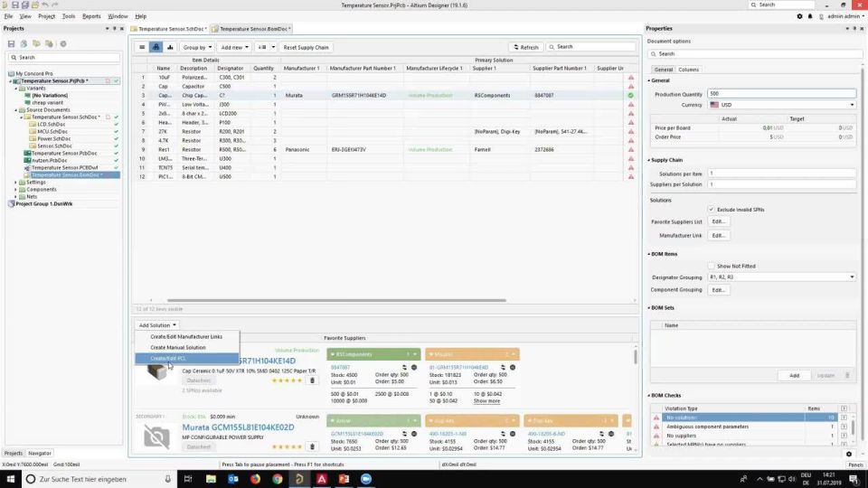Select General tab in Properties

pyautogui.click(x=663, y=70)
